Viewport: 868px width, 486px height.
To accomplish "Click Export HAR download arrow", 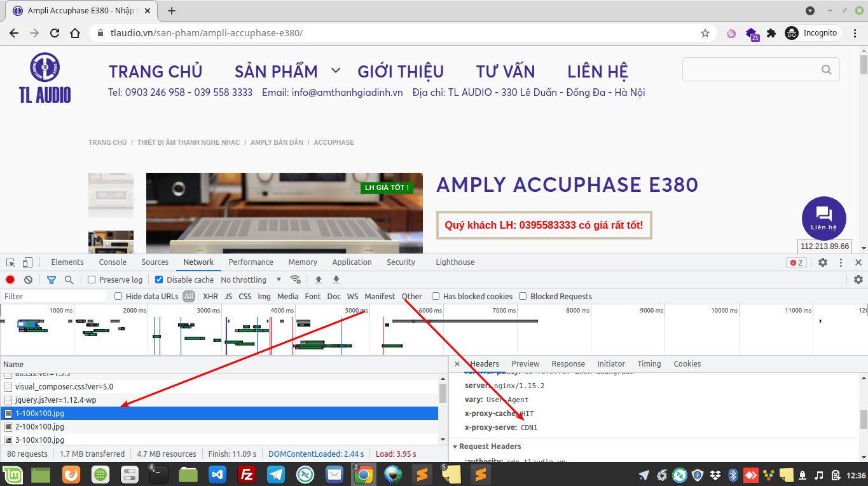I will 336,280.
